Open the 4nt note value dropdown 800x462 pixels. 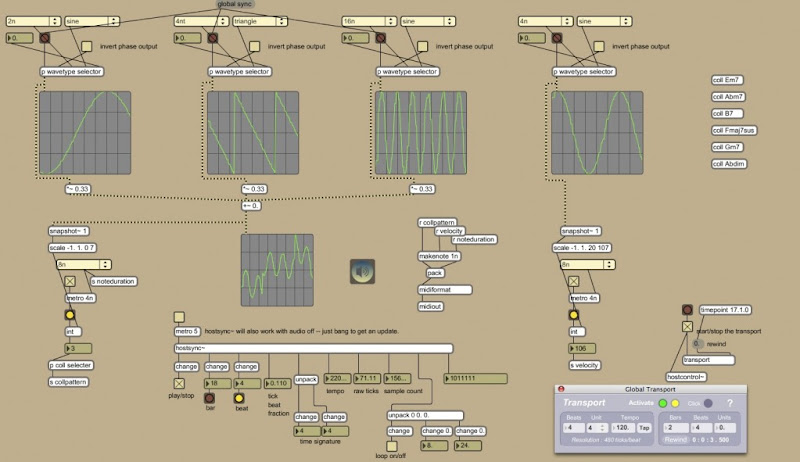201,21
